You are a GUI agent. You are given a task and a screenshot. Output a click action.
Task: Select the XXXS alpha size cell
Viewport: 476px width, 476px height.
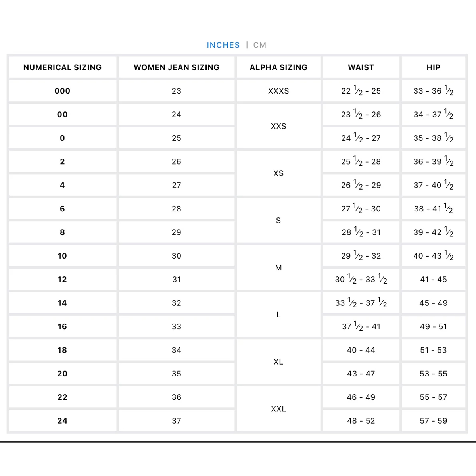coord(278,91)
